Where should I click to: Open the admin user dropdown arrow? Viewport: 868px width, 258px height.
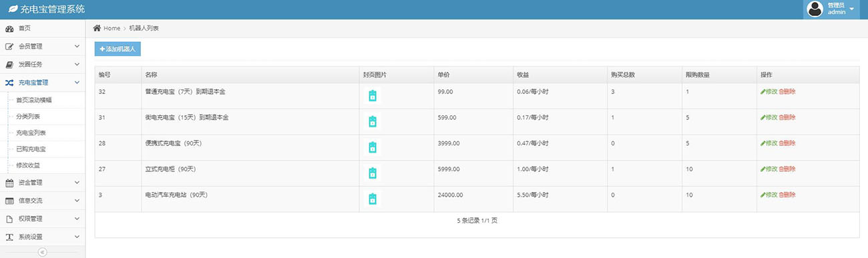(x=851, y=9)
